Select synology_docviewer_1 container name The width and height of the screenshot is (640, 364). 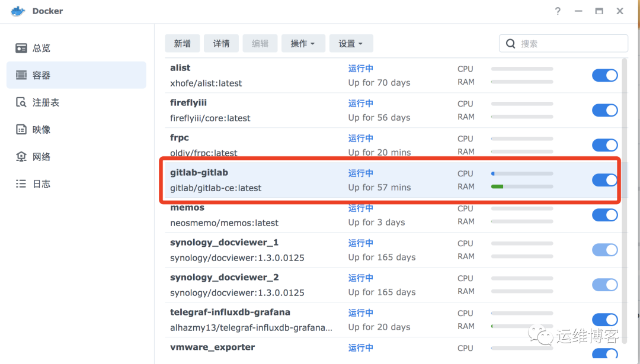click(x=225, y=243)
